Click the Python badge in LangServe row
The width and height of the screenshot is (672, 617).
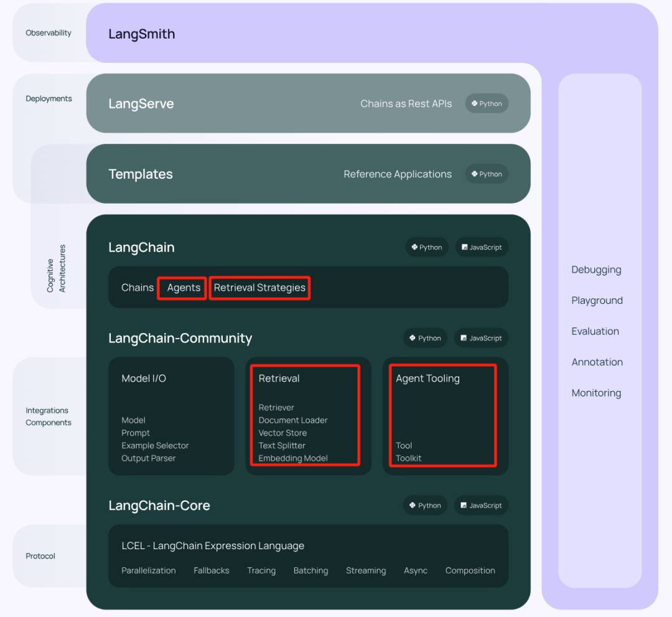487,103
